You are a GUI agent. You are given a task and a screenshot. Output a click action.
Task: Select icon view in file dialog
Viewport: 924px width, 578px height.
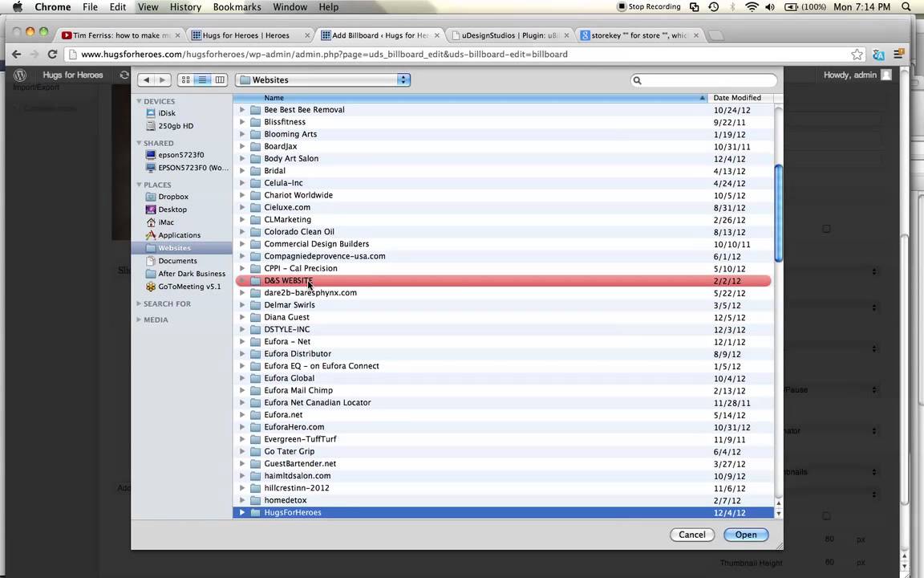pyautogui.click(x=185, y=79)
